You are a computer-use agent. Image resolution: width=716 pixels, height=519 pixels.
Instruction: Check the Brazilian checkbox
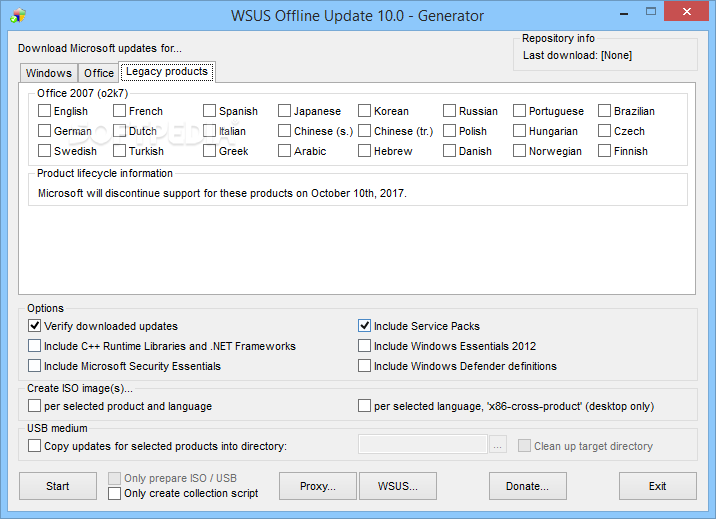(604, 111)
